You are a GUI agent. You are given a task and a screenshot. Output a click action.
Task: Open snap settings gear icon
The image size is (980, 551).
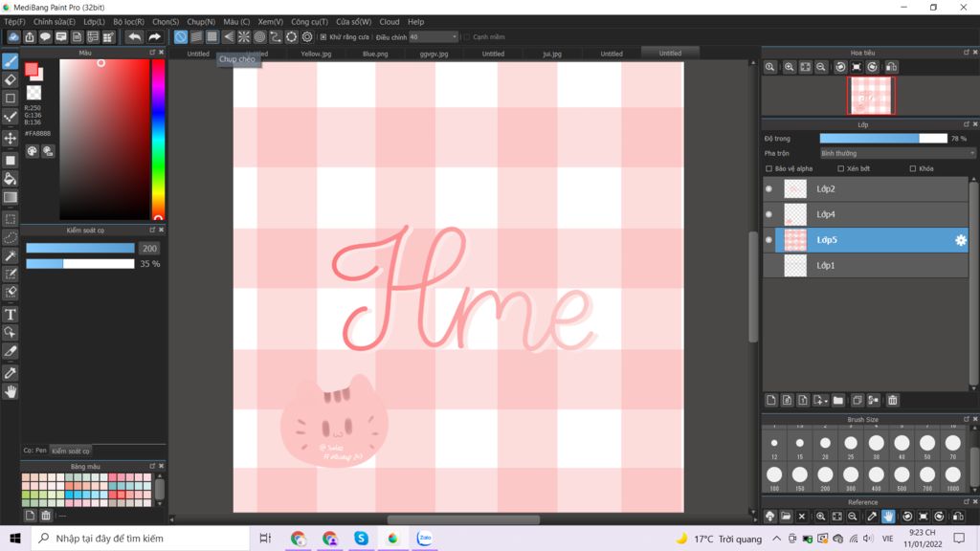click(x=307, y=37)
